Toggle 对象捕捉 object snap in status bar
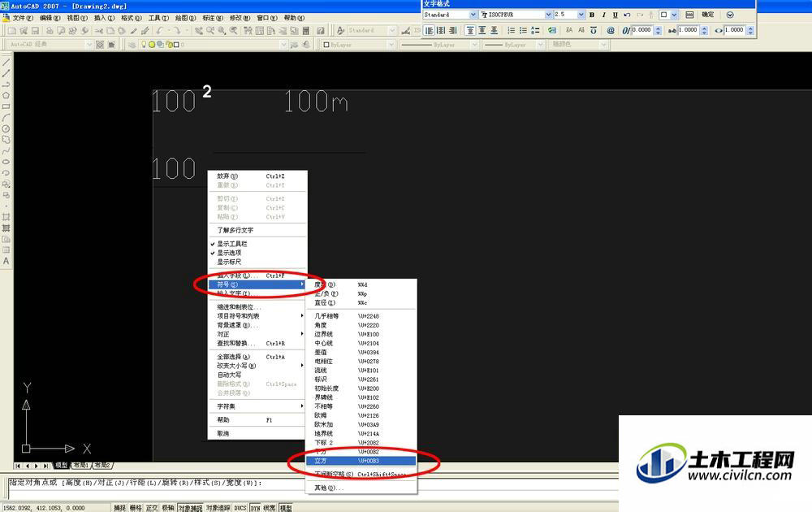Screen dimensions: 812x512 click(x=190, y=508)
